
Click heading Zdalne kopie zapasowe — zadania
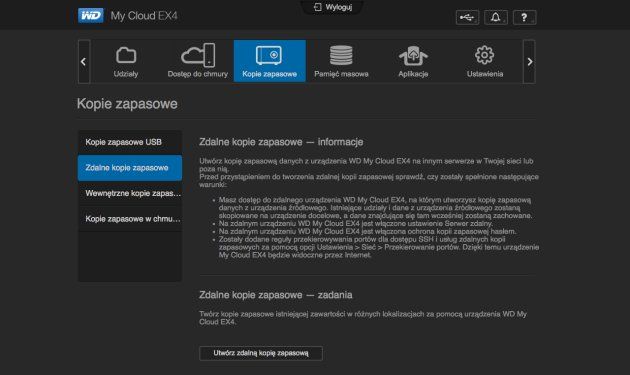[276, 295]
